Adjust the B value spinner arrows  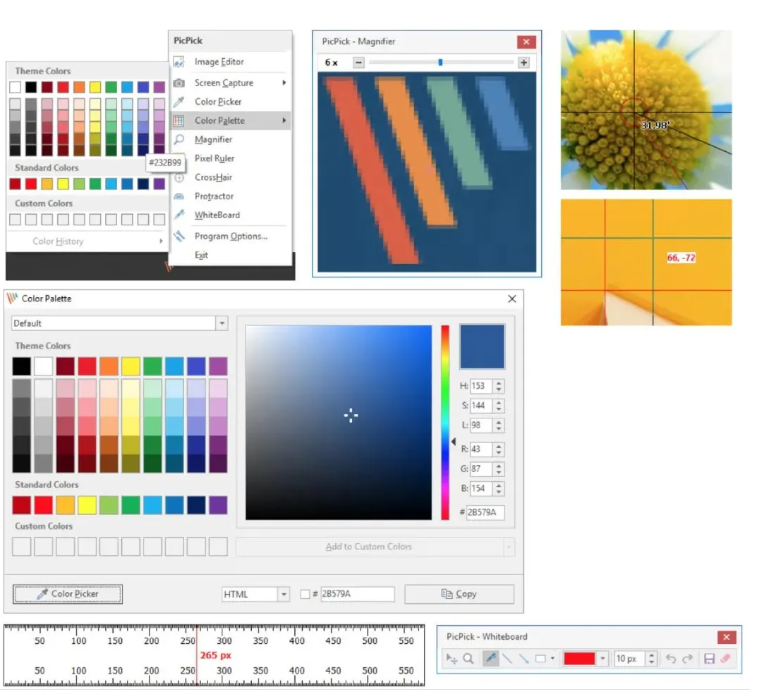[x=504, y=493]
